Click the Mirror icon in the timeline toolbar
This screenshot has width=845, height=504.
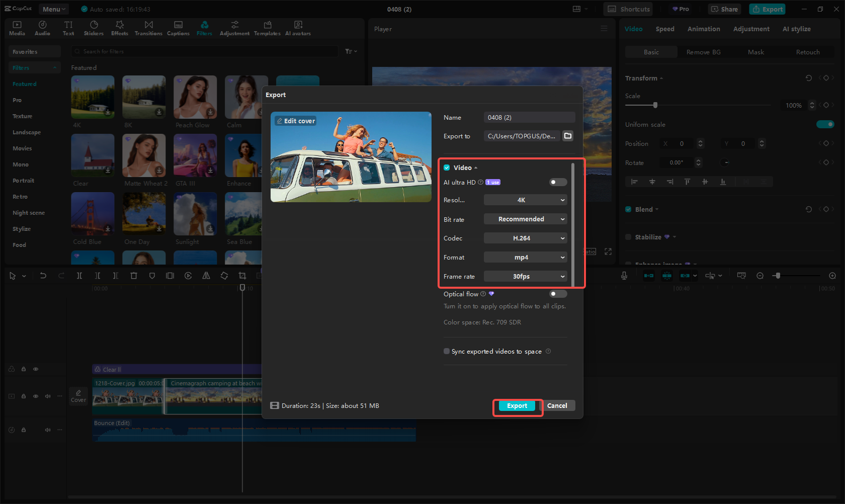click(x=206, y=276)
